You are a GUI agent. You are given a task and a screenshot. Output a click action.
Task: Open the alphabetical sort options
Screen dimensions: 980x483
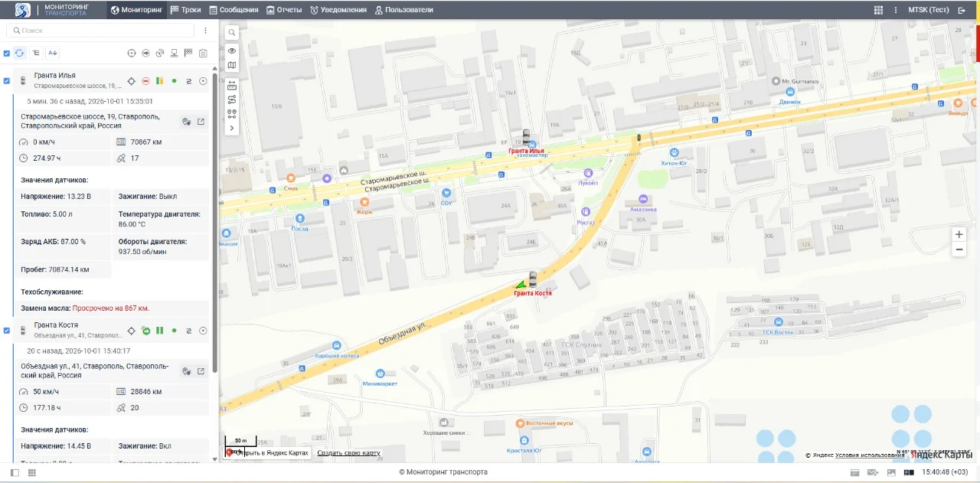[x=53, y=53]
